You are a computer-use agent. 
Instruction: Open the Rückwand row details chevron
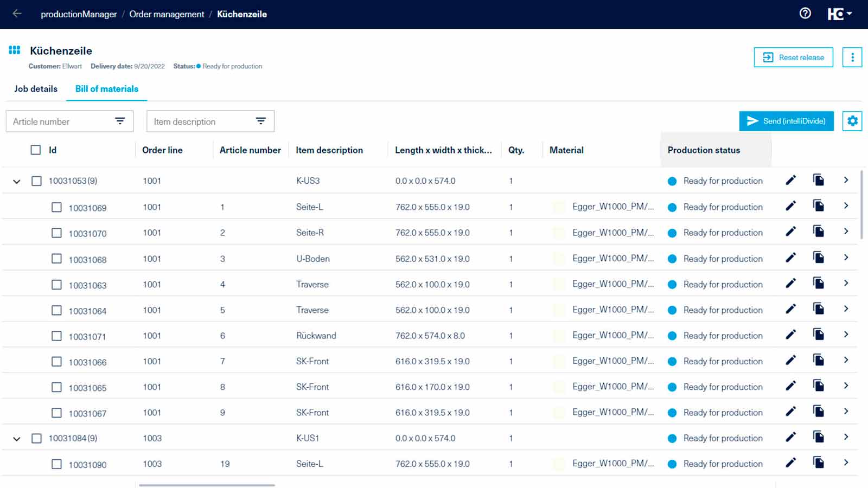tap(846, 335)
